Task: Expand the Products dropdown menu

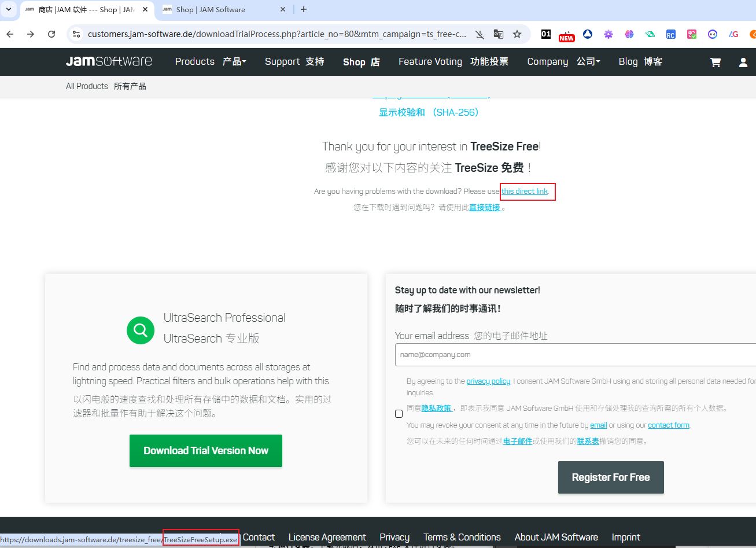Action: click(211, 61)
